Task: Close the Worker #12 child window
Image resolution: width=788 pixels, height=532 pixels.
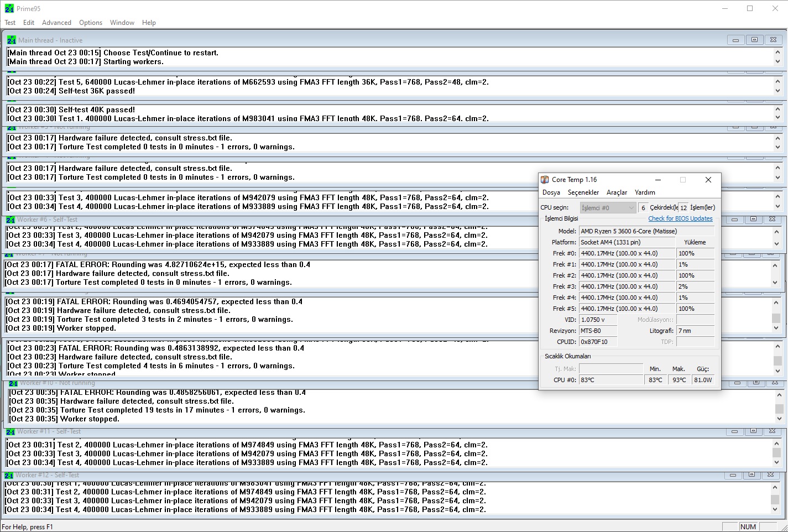Action: point(770,475)
